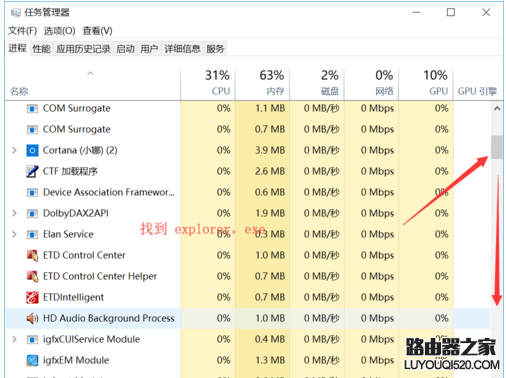Click the ETD Control Center Helper icon
506x378 pixels.
pos(32,276)
